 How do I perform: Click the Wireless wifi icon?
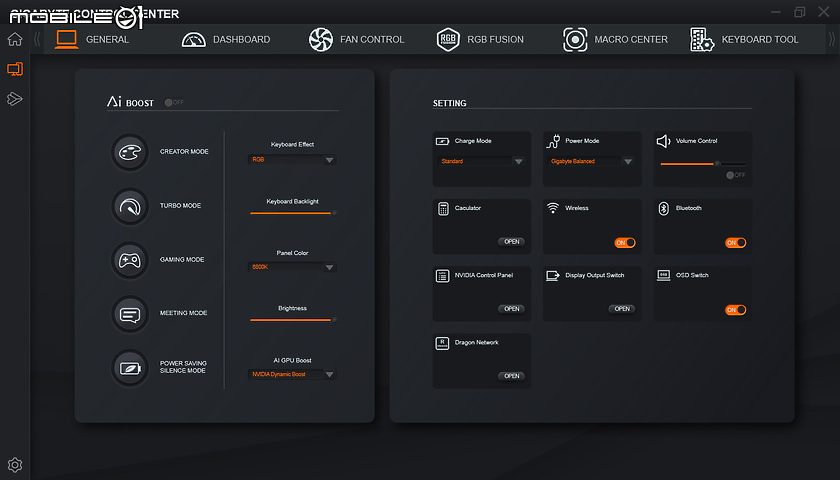pos(553,208)
